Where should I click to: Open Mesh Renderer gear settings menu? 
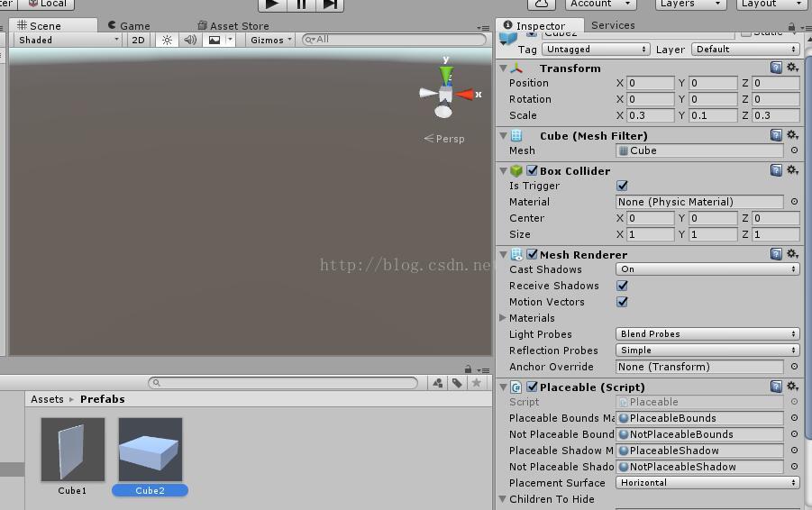793,254
